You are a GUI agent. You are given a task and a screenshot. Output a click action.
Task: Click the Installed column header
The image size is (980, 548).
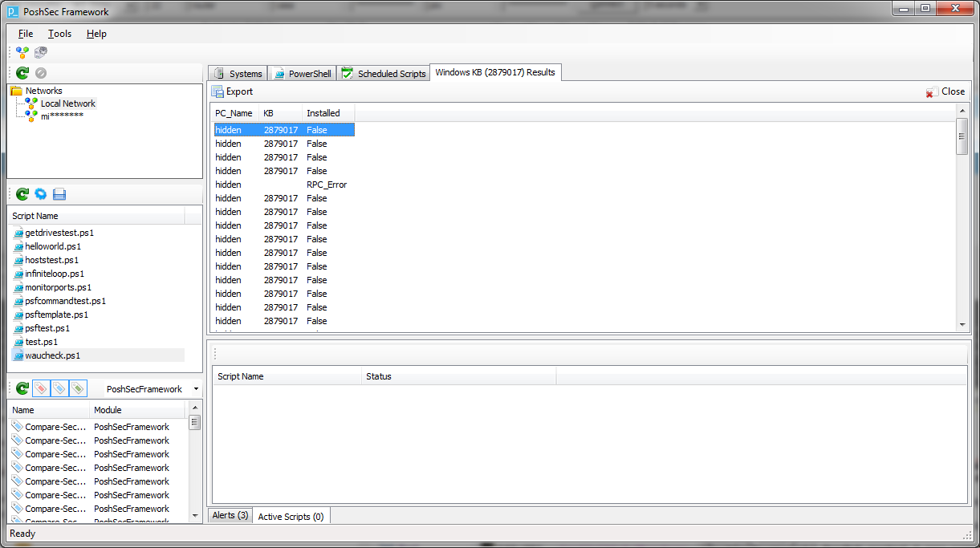328,113
